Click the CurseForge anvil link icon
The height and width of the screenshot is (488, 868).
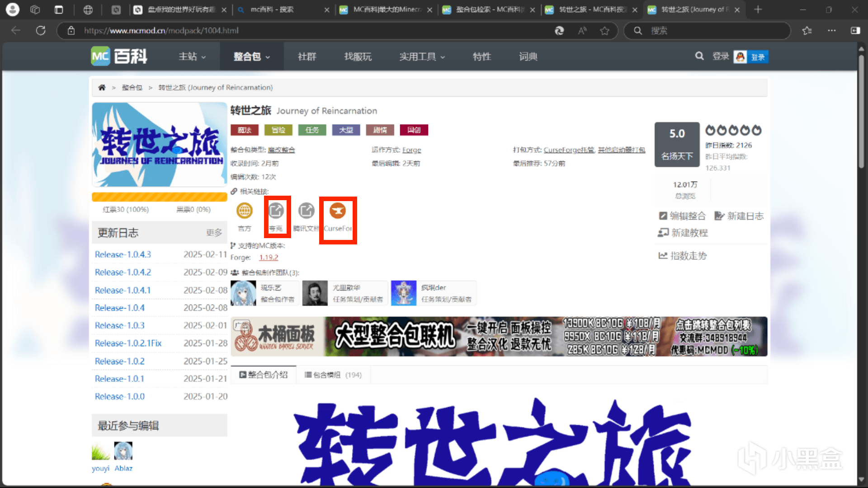[337, 211]
